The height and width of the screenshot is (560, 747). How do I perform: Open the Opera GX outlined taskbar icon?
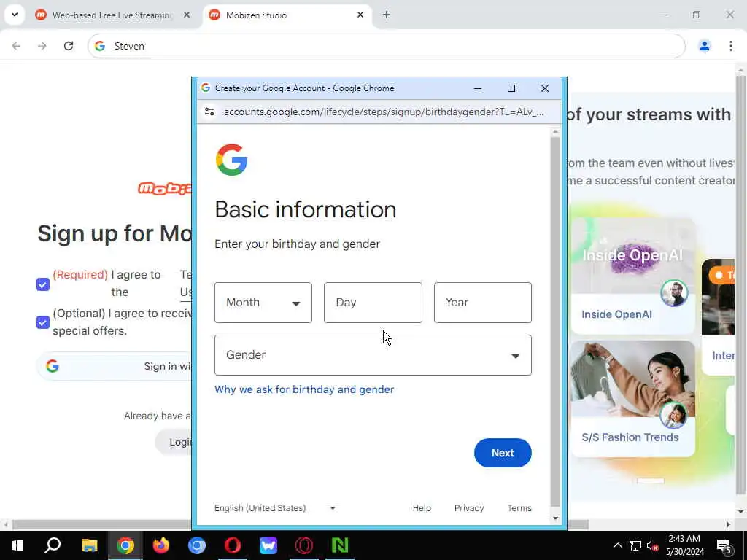[304, 545]
